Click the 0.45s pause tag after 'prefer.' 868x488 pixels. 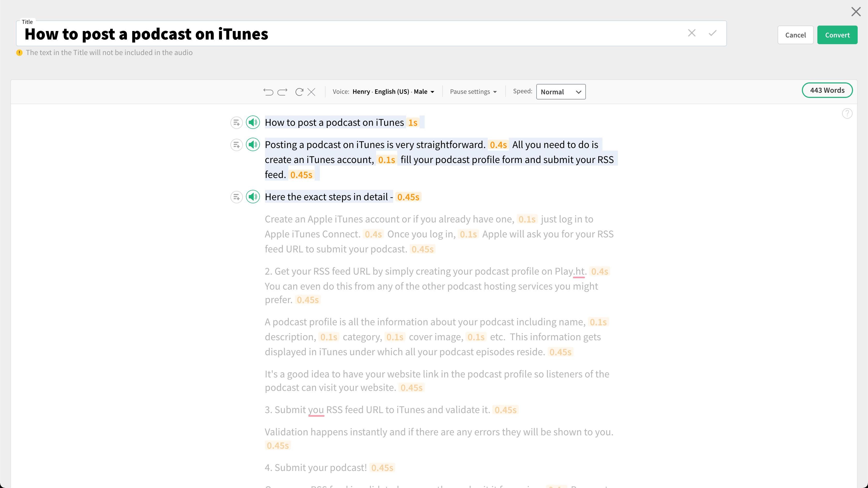click(308, 300)
